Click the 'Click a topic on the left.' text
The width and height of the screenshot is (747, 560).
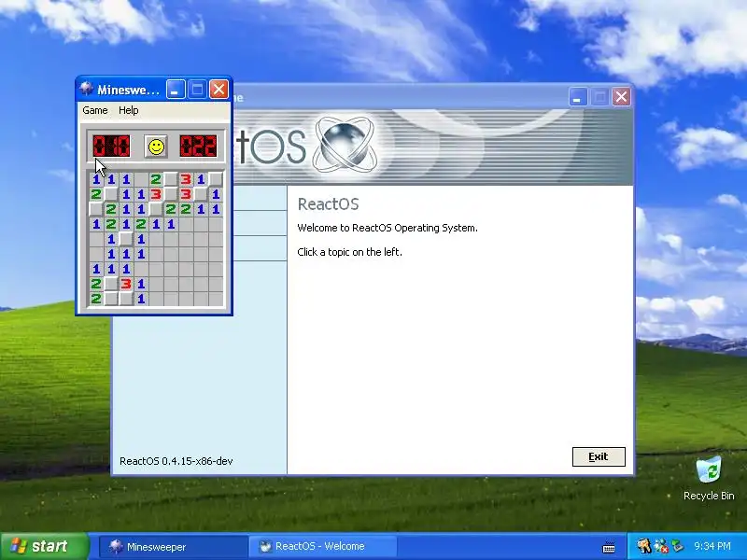point(349,252)
